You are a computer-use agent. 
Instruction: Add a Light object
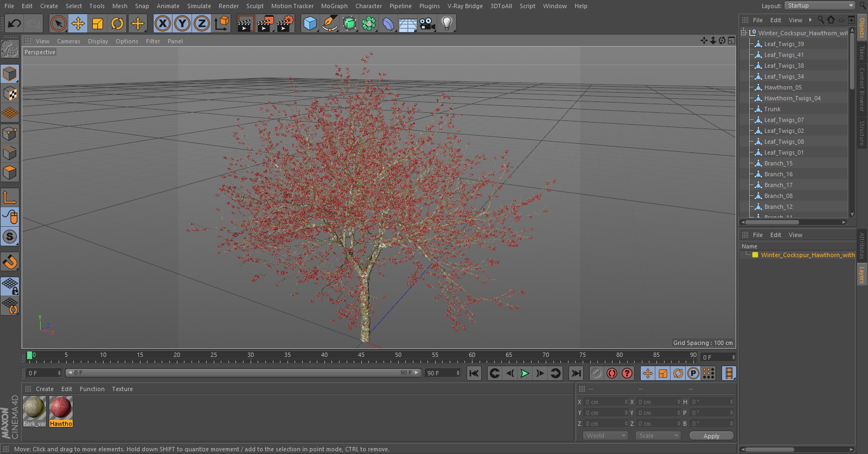tap(447, 23)
